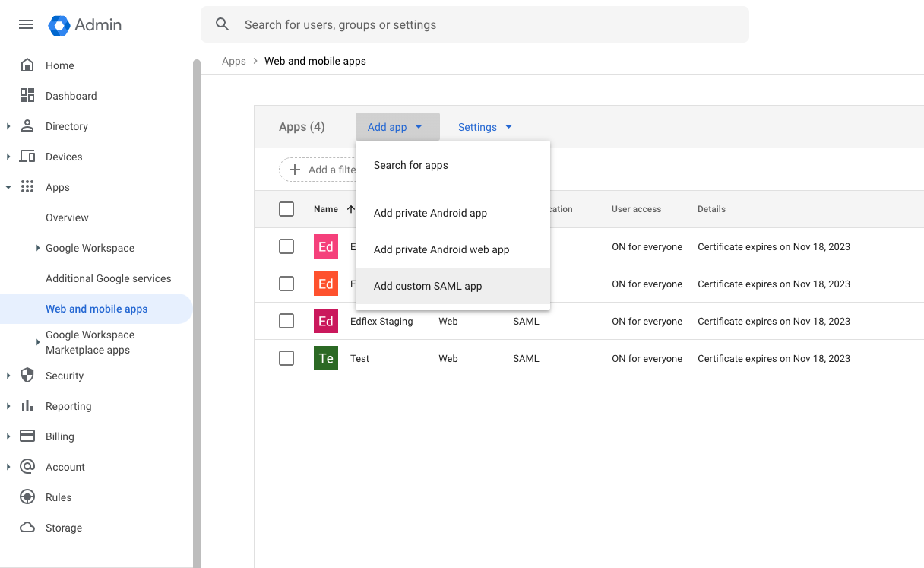The width and height of the screenshot is (924, 568).
Task: Click the search users, groups or settings field
Action: coord(475,24)
